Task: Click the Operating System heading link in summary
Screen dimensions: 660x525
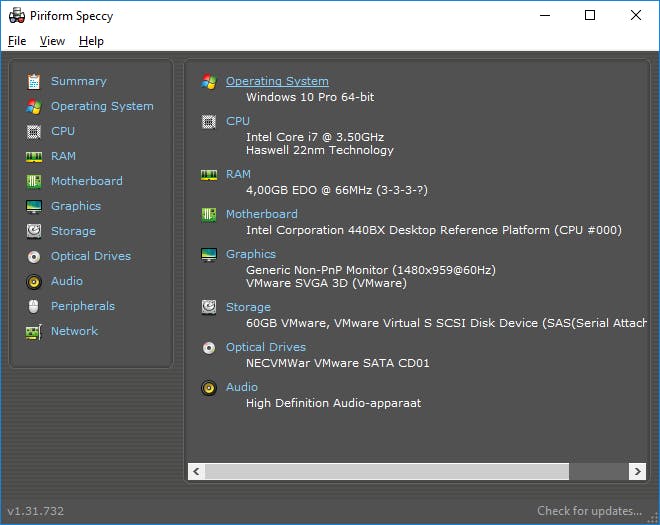Action: 277,81
